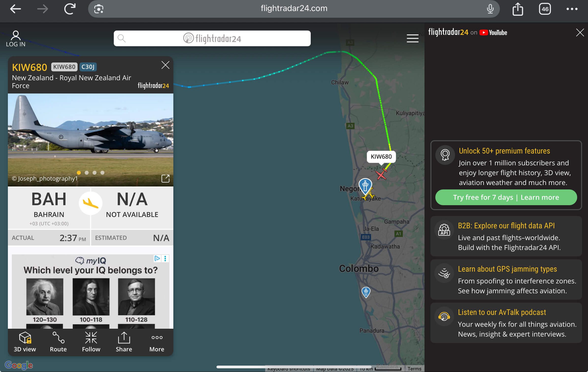Select the 100-118 IQ portrait

91,297
